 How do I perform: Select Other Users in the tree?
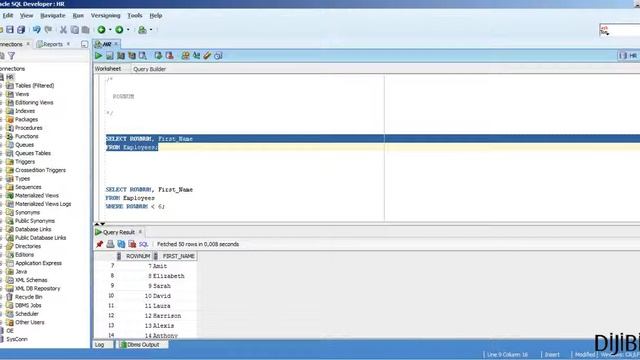tap(29, 322)
